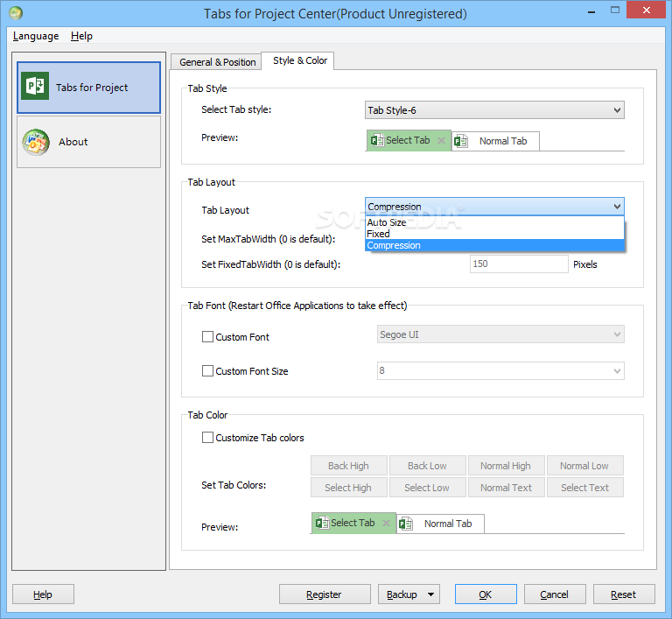Viewport: 672px width, 619px height.
Task: Click Project icon on Tab Style Select Tab preview
Action: click(377, 140)
